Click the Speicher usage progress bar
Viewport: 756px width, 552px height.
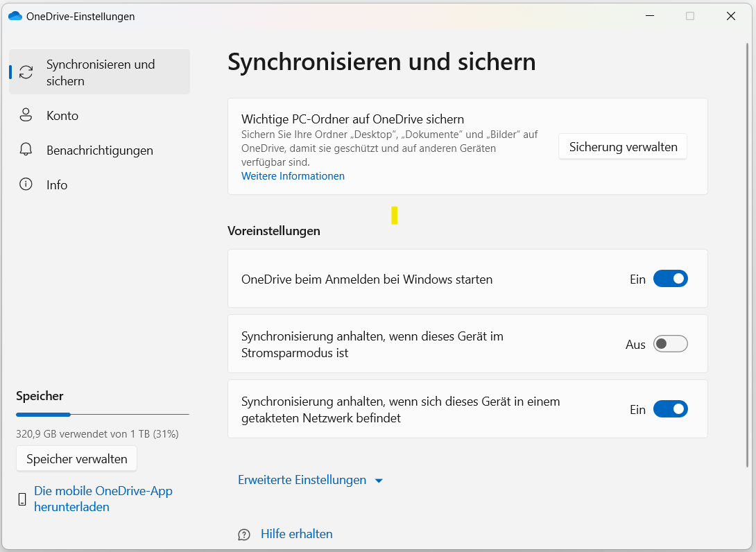[103, 414]
